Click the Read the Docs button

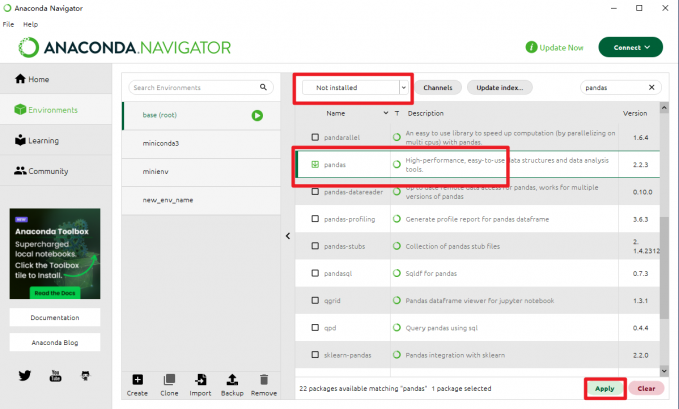[x=55, y=293]
